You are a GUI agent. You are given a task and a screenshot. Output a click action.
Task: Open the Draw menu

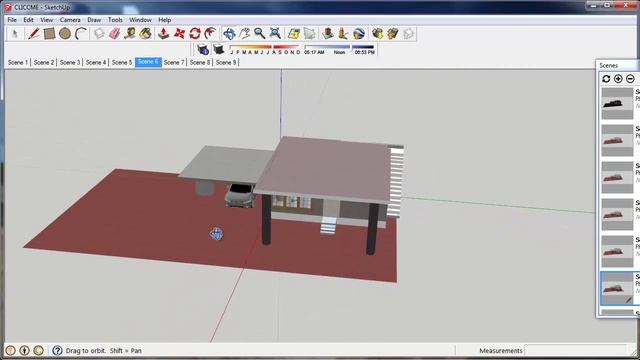coord(94,20)
